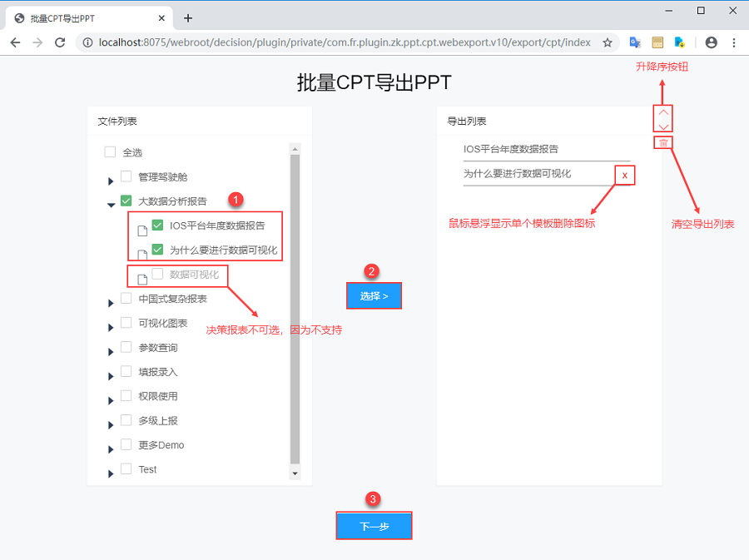Click browser back arrow
749x560 pixels.
(15, 42)
